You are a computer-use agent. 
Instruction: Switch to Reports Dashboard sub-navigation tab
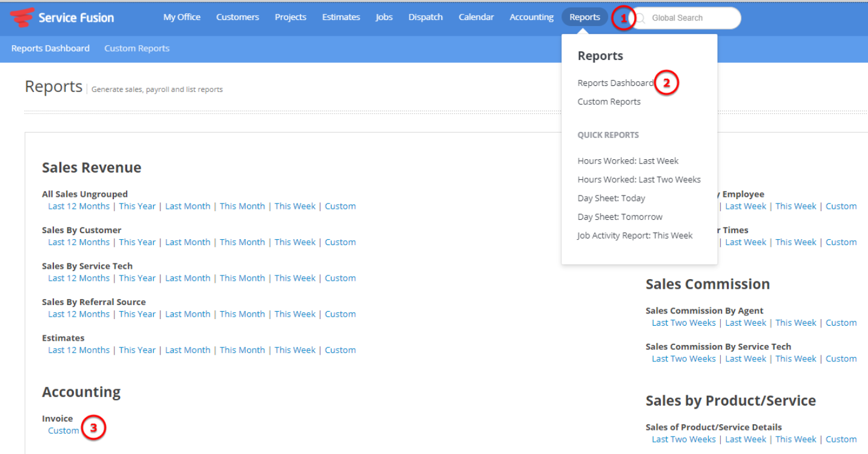[50, 48]
